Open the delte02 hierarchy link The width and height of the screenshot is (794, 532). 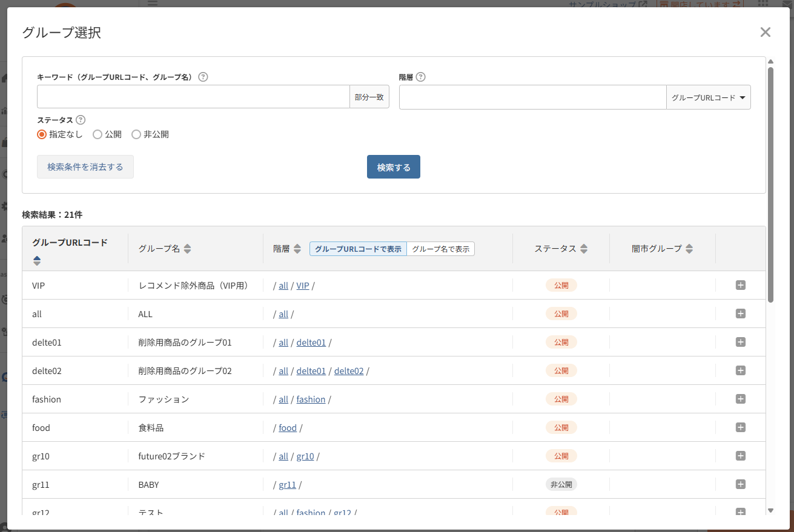349,371
